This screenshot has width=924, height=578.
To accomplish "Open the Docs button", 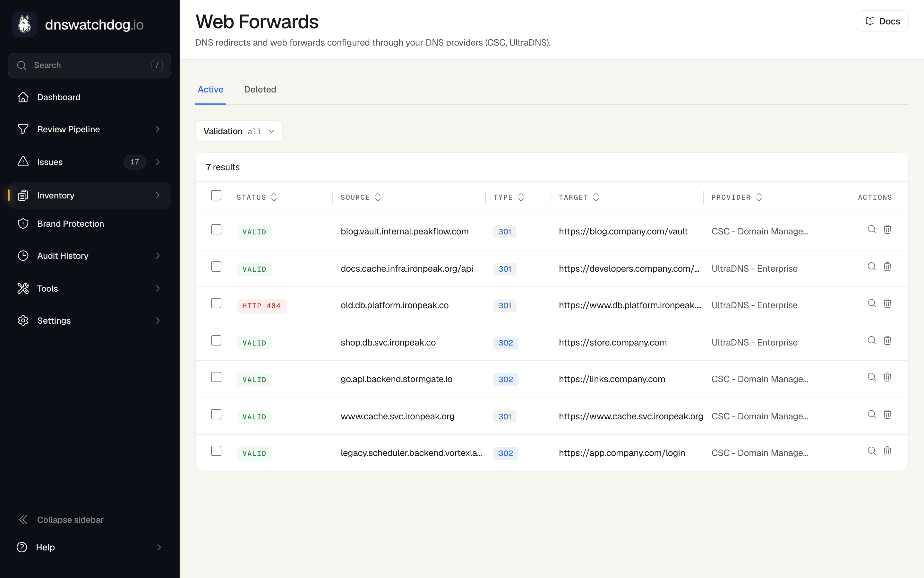I will (x=882, y=22).
